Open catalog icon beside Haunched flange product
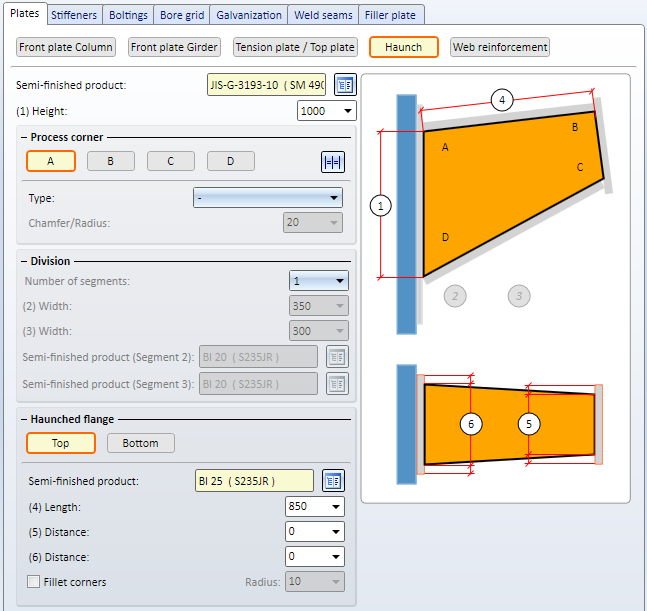 tap(333, 481)
